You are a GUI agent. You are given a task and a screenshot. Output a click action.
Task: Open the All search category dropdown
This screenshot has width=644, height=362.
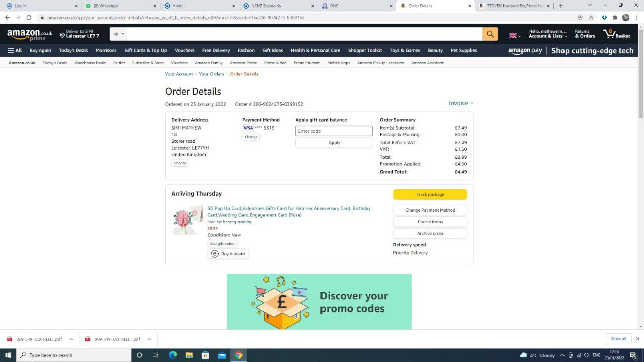[x=118, y=34]
